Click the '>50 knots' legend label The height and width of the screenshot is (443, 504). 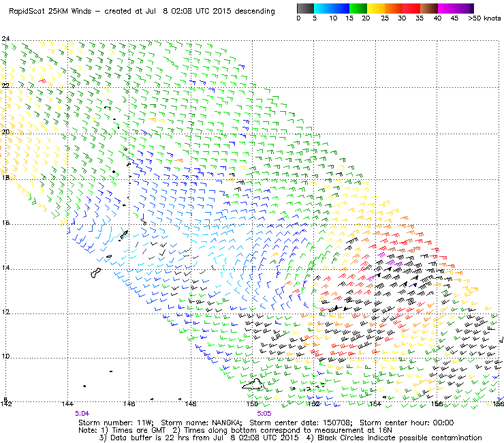point(484,18)
